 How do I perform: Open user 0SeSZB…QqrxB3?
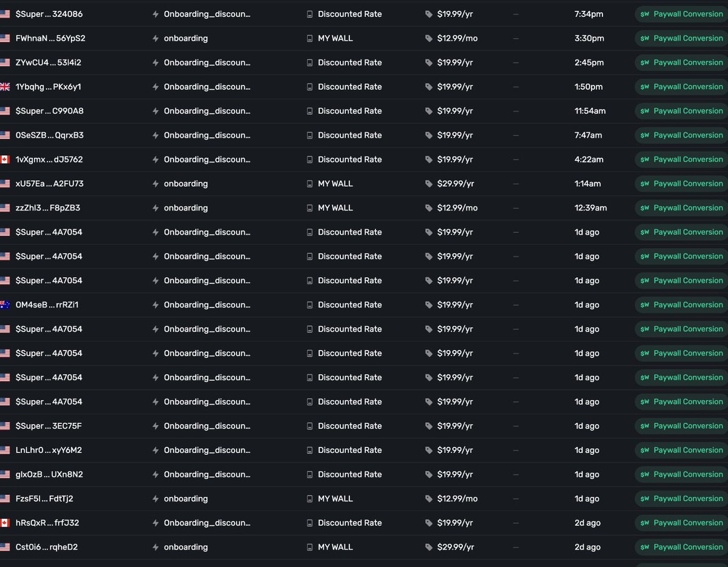point(50,135)
